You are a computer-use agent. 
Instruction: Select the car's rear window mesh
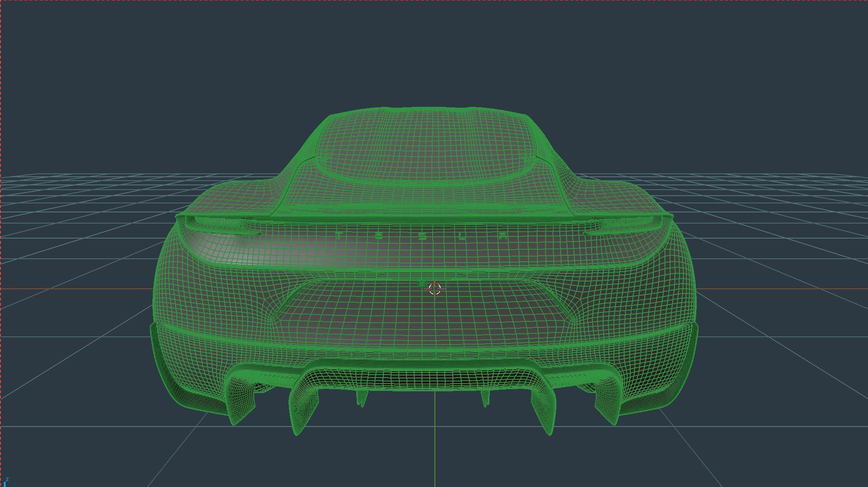point(425,148)
